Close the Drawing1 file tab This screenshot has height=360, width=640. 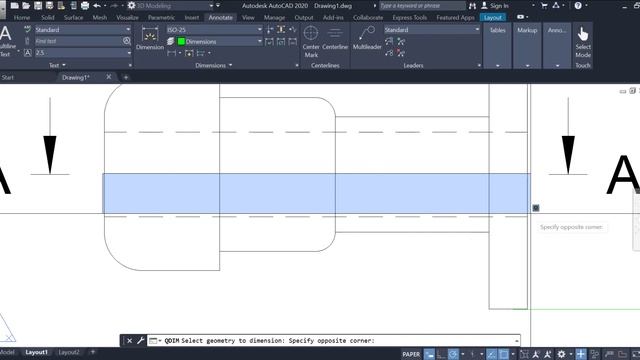[109, 77]
